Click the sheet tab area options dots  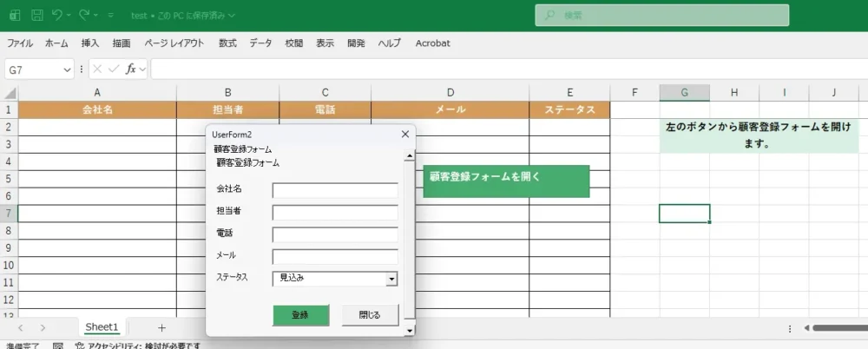point(789,328)
